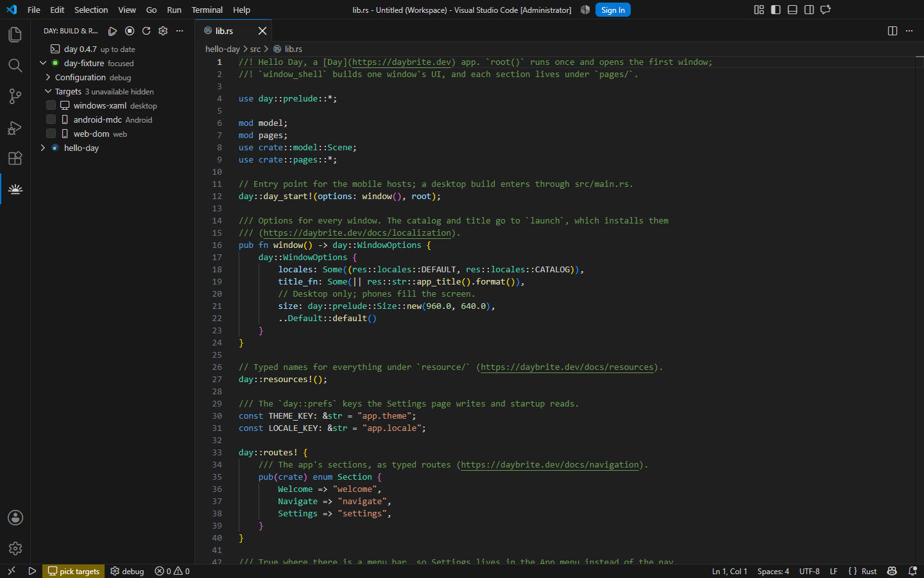This screenshot has width=924, height=578.
Task: Open the Help menu
Action: pyautogui.click(x=242, y=10)
